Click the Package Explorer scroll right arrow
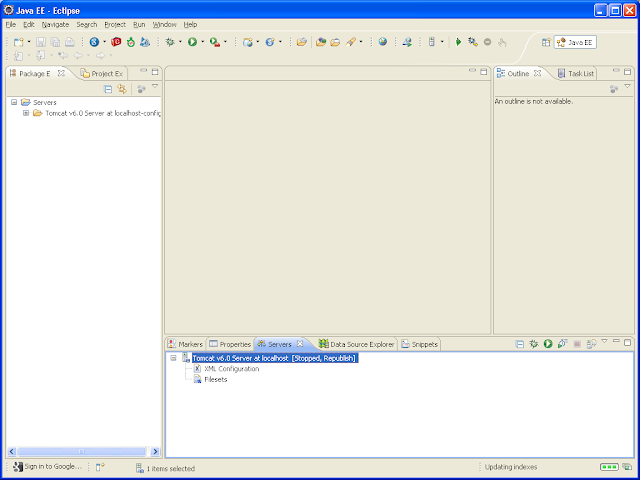The image size is (640, 480). [x=155, y=451]
